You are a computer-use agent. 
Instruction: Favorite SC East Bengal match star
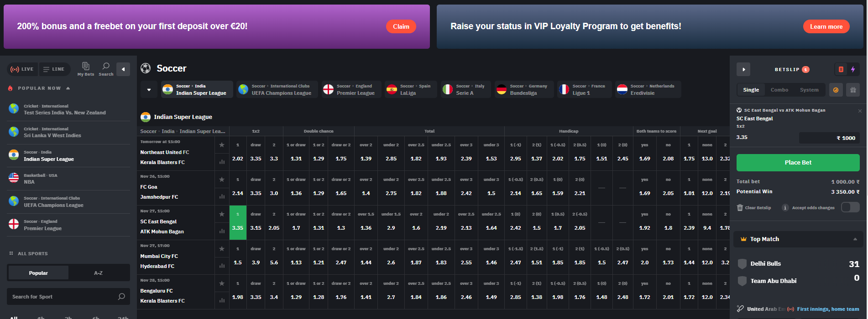tap(222, 214)
